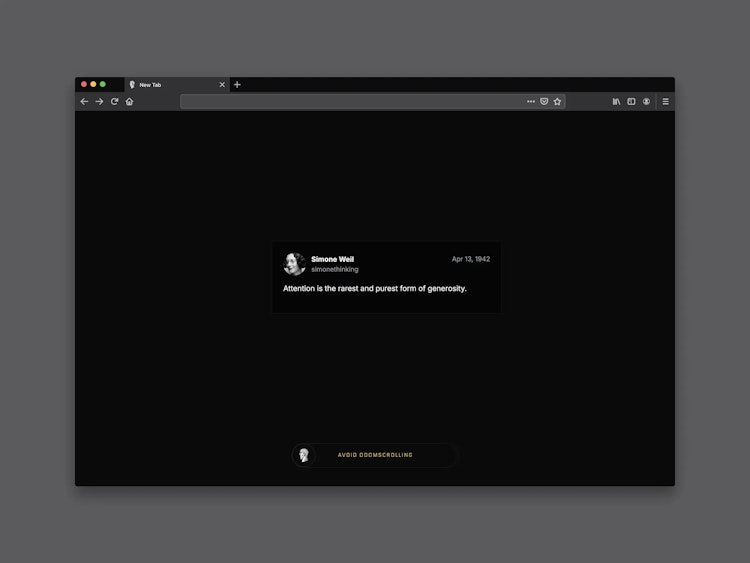Click the red close window button
Screen dimensions: 750x563
84,84
